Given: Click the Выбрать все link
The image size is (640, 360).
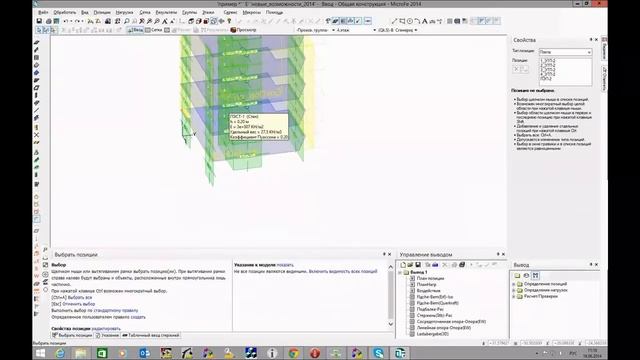Looking at the screenshot, I should pyautogui.click(x=80, y=298).
